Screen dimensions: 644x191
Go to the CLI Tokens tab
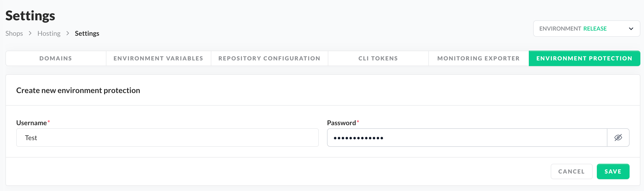tap(378, 58)
